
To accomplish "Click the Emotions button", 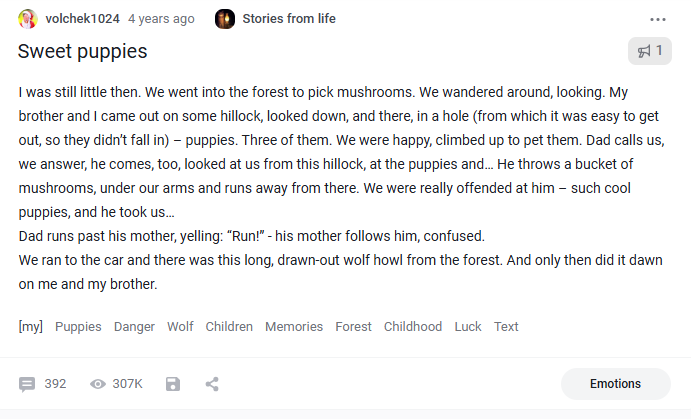I will (616, 384).
